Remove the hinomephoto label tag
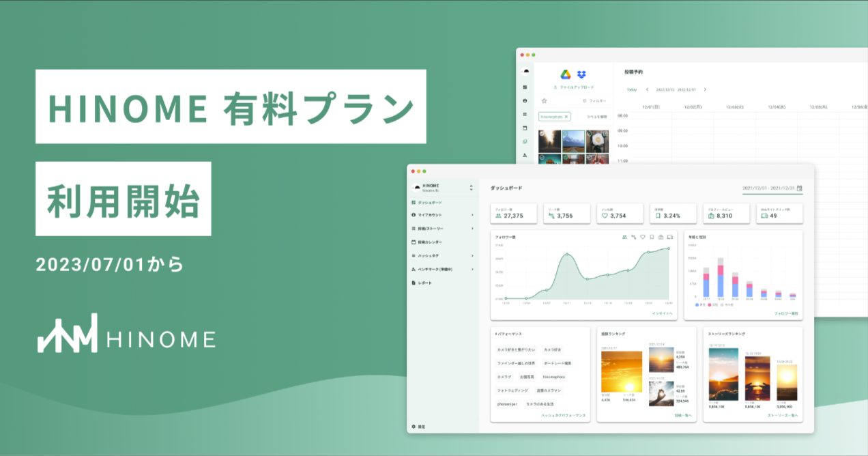The height and width of the screenshot is (456, 868). click(x=566, y=117)
